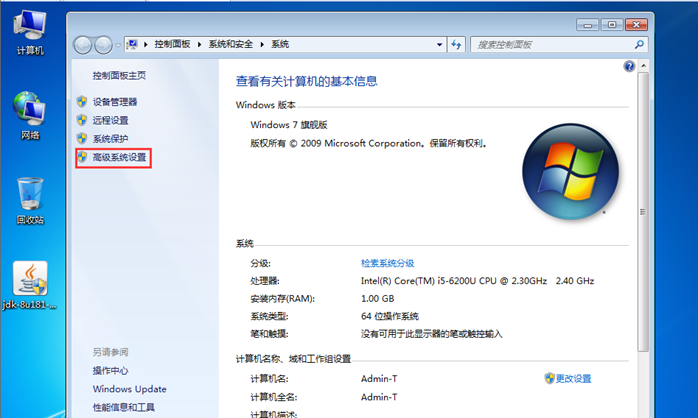
Task: Open 设备管理器 from the sidebar
Action: [x=115, y=101]
